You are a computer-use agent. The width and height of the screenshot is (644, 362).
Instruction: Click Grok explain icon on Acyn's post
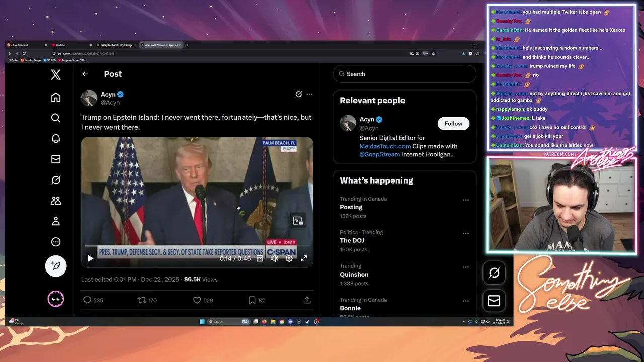pos(298,94)
